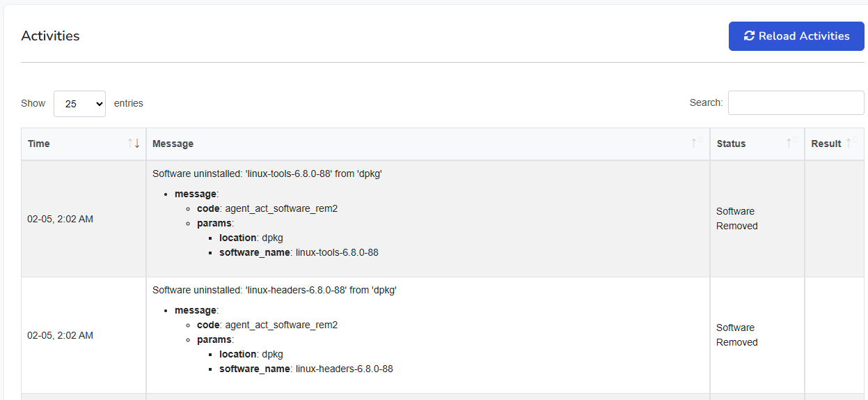The image size is (868, 400).
Task: Click software_name entry for linux-tools-6.8.0-88
Action: (x=299, y=252)
